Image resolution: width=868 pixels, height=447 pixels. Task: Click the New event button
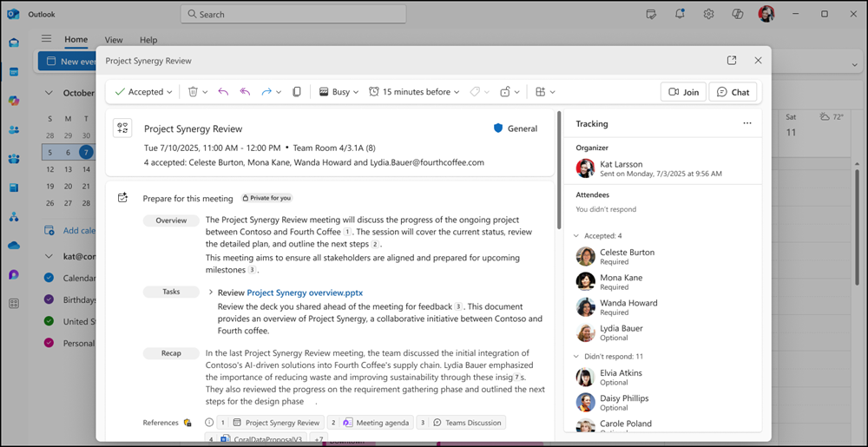[x=68, y=62]
